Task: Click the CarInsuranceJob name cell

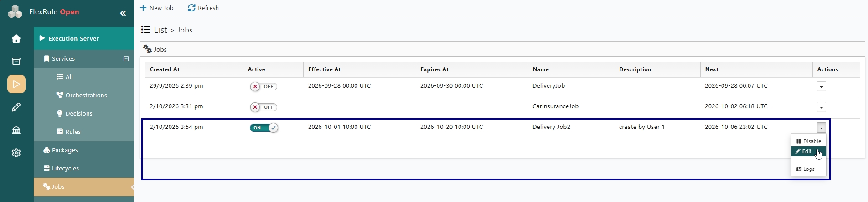Action: 555,106
